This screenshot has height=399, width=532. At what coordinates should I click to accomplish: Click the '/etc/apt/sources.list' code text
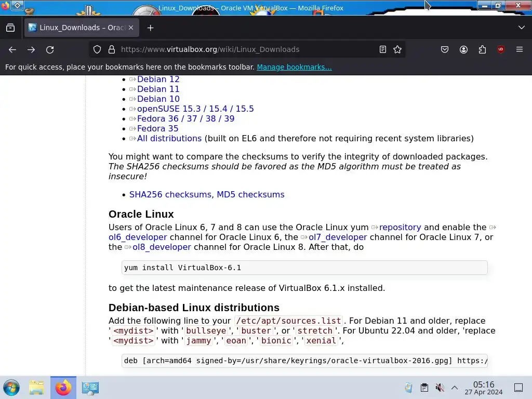pos(288,321)
